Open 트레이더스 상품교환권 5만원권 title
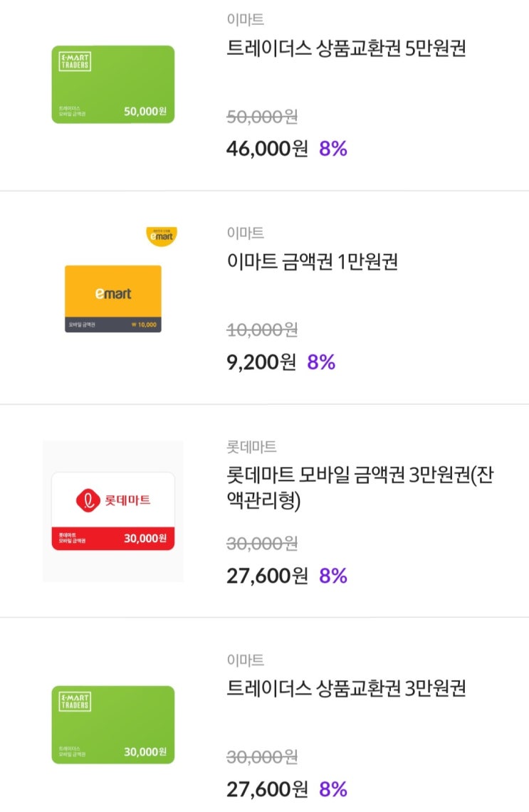 pos(345,50)
